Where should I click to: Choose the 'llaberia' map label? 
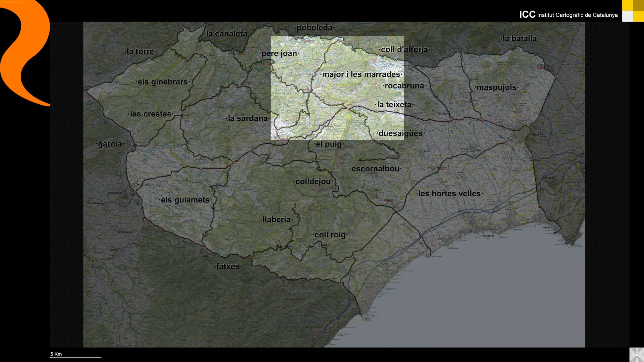click(x=276, y=219)
